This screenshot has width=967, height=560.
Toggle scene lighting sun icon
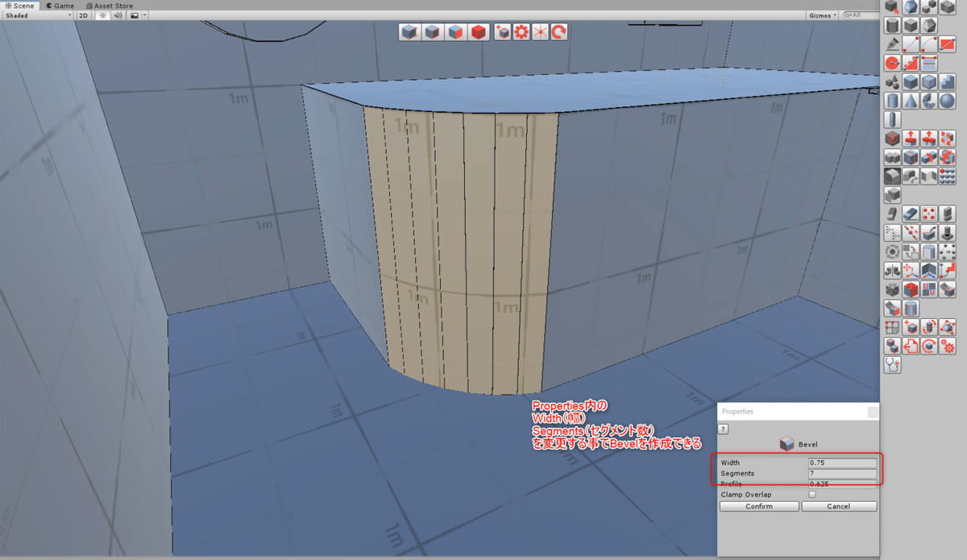(x=102, y=15)
